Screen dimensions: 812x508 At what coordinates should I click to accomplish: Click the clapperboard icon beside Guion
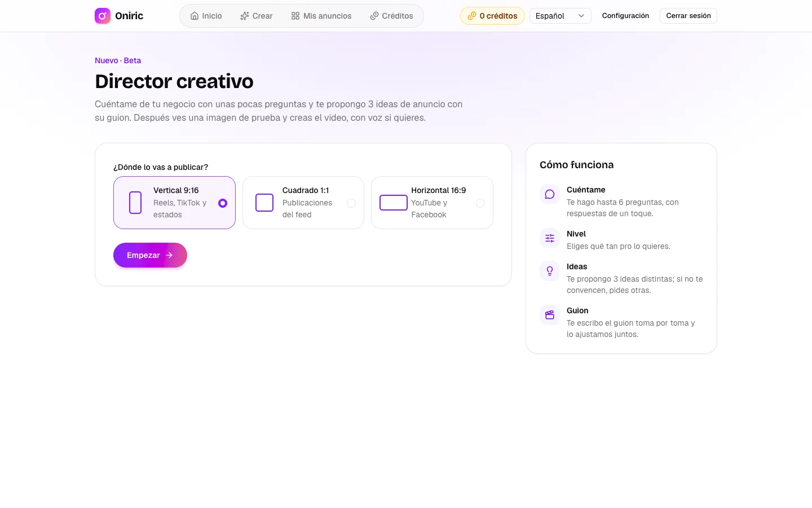pos(550,316)
